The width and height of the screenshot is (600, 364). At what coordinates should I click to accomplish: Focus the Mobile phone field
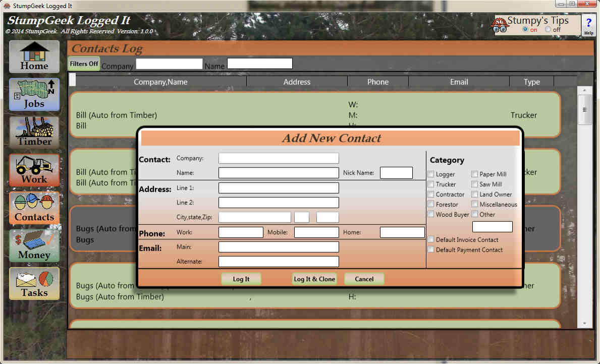pyautogui.click(x=316, y=232)
